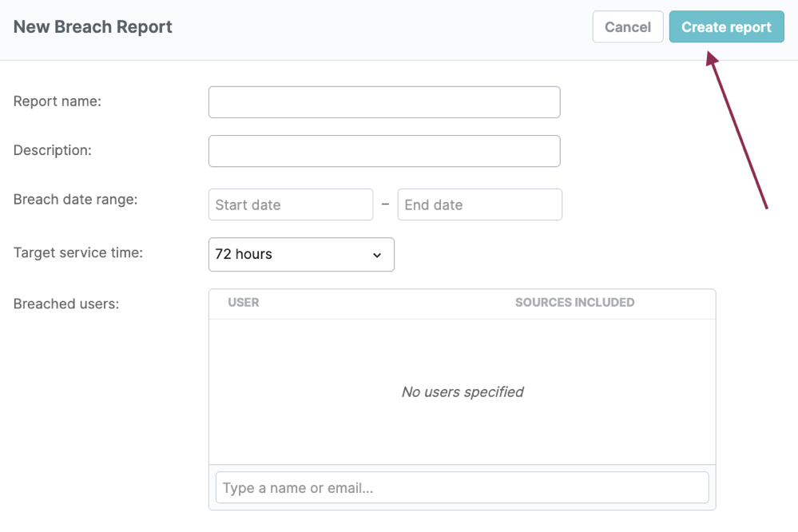
Task: Open the End date picker field
Action: 480,204
